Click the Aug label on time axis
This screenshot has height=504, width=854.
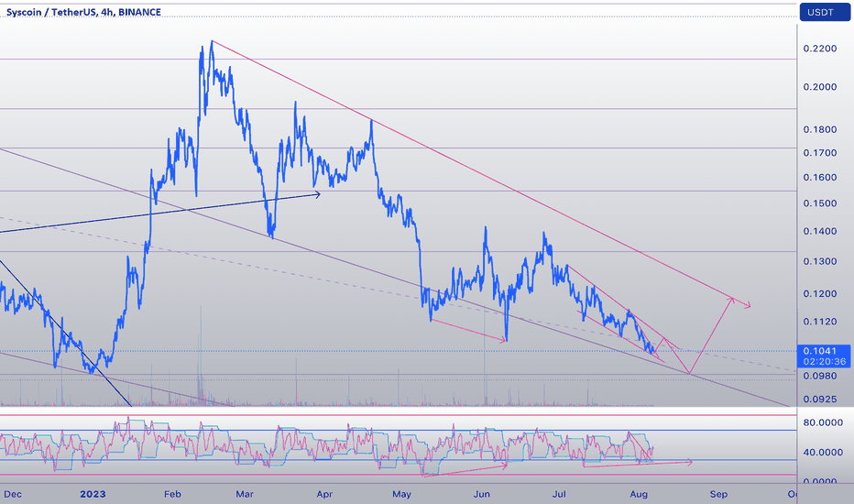(639, 494)
